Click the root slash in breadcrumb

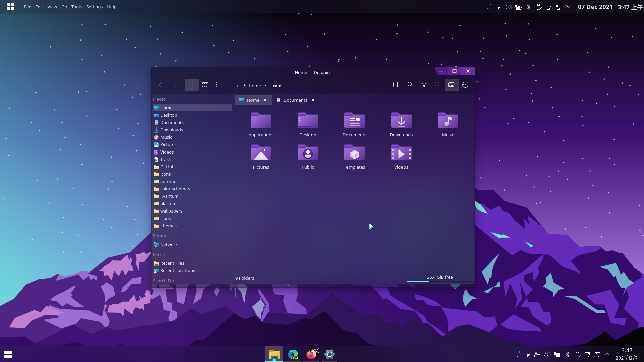[238, 86]
